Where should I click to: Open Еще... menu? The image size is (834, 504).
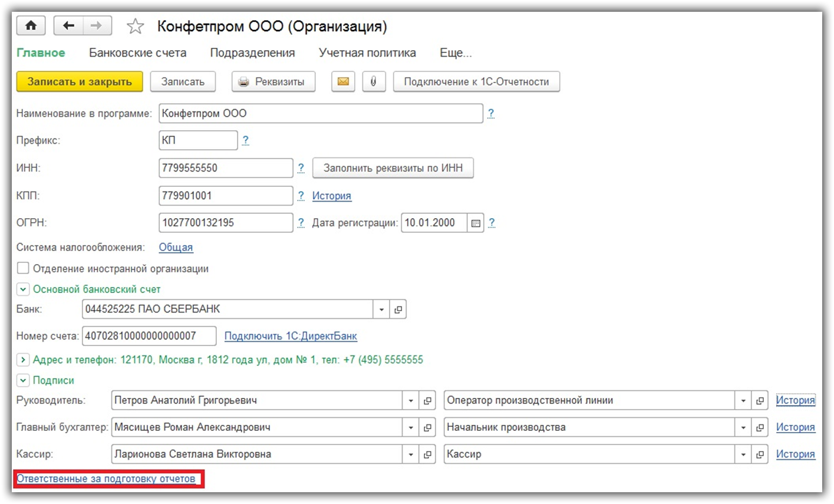[x=456, y=53]
